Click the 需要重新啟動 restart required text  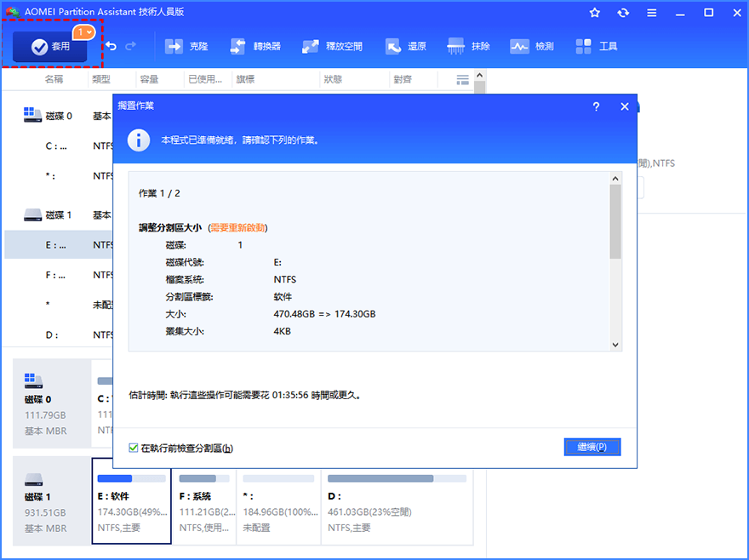click(237, 227)
